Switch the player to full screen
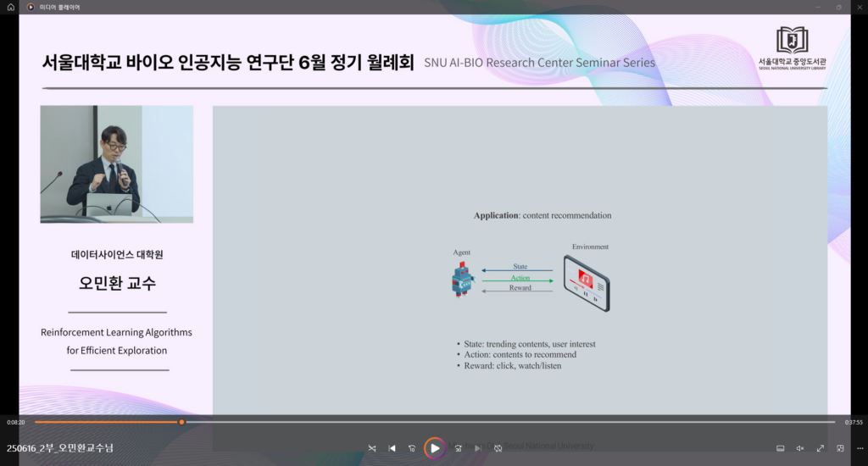Viewport: 868px width, 466px height. (x=821, y=448)
